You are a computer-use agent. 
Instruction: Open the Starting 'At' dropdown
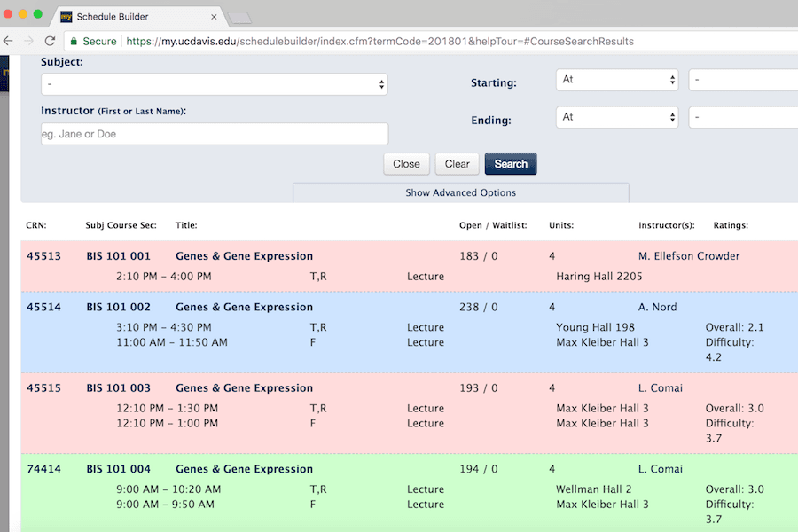coord(617,80)
